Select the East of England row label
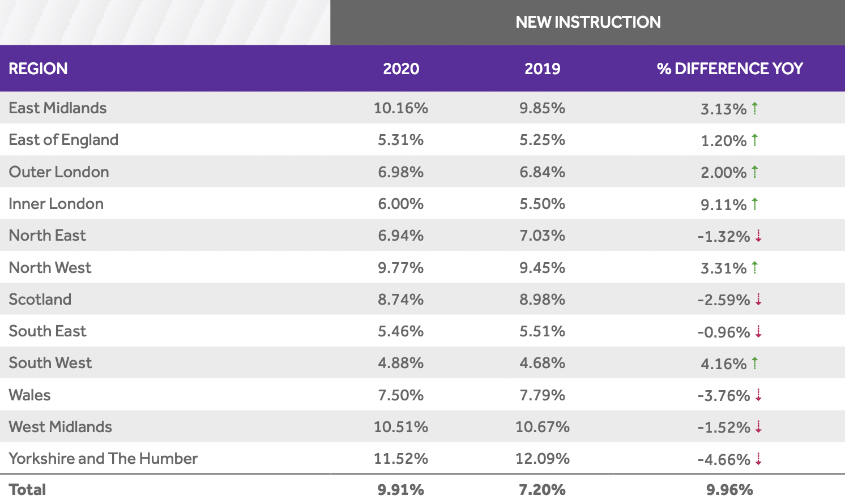 [x=63, y=140]
